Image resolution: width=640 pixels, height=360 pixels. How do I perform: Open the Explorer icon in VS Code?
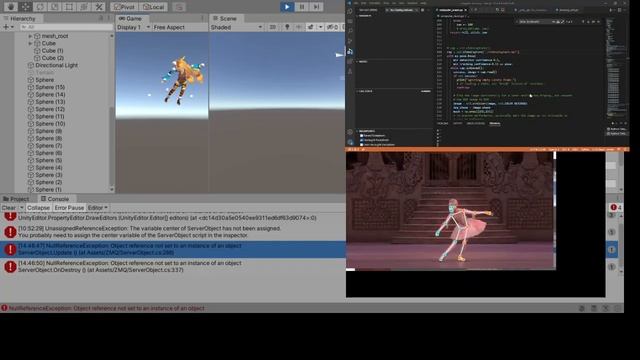(x=350, y=11)
